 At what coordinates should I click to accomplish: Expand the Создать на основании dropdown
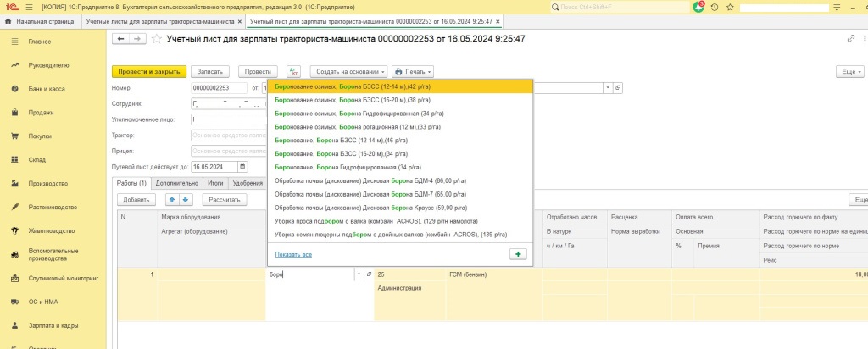click(348, 72)
